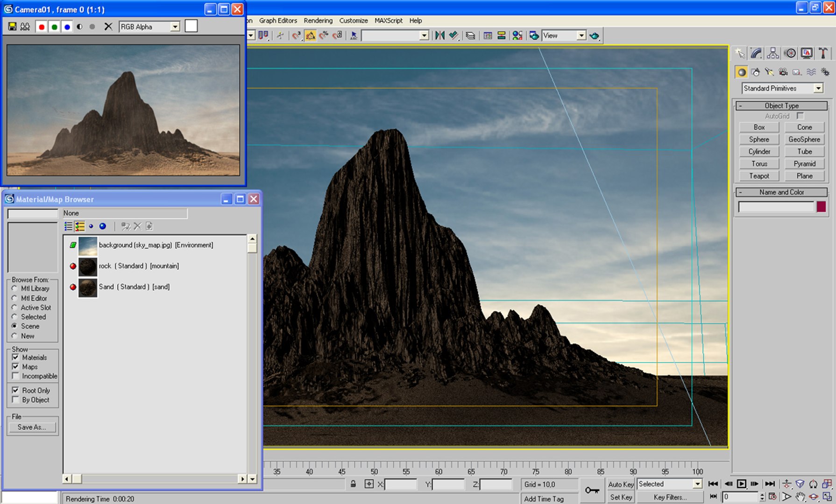Open the Hierarchy panel icon
The image size is (836, 504).
(x=773, y=53)
